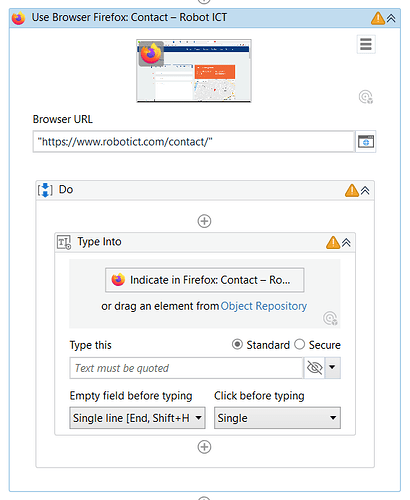This screenshot has height=500, width=410.
Task: Click warning icon on Use Browser header
Action: [378, 18]
